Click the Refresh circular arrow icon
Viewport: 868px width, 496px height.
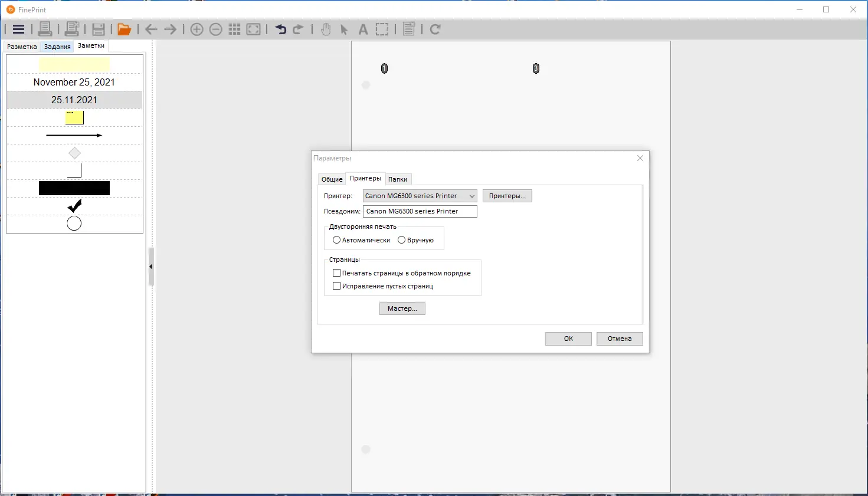[435, 29]
